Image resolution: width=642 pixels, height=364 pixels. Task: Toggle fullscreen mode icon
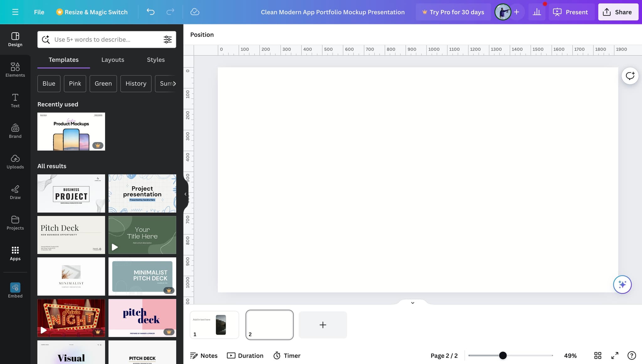615,355
